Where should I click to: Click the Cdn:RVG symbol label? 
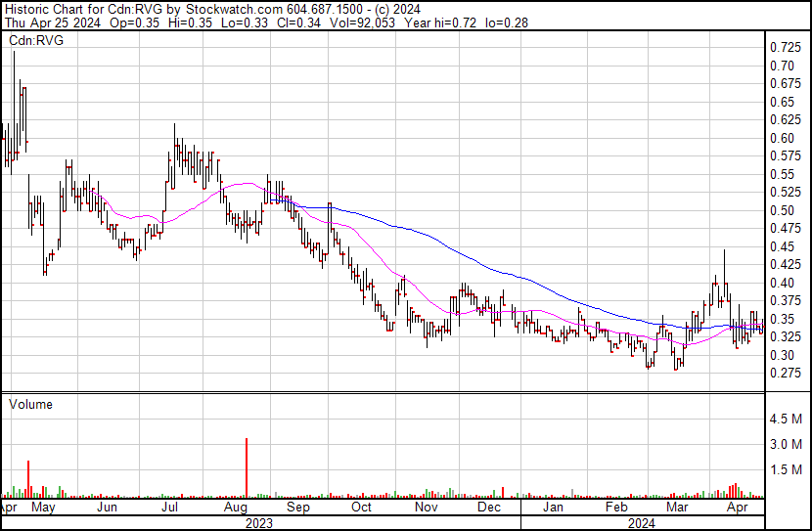click(x=36, y=40)
